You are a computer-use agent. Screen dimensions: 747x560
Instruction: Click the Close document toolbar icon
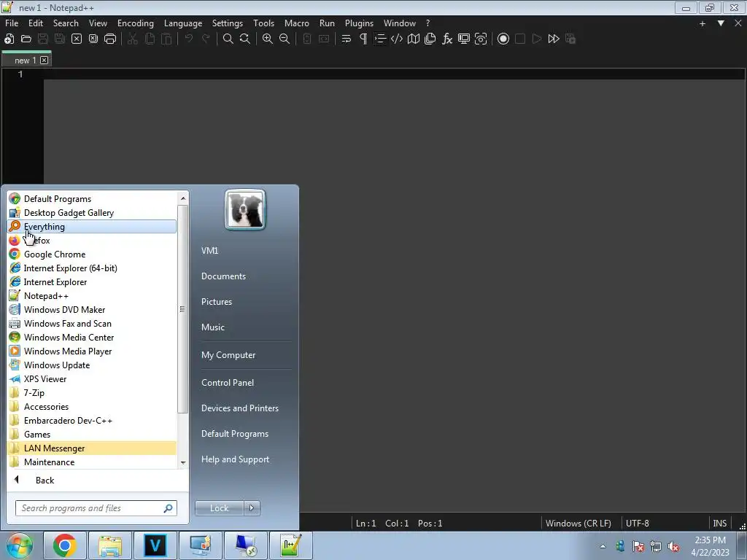pos(77,39)
